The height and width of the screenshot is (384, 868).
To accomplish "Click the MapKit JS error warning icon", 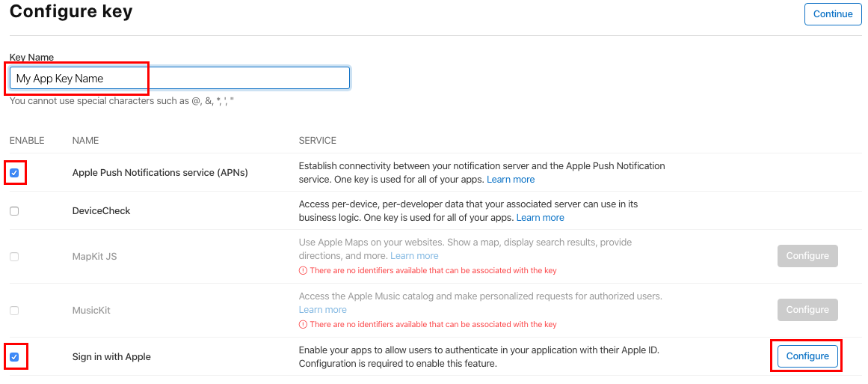I will pyautogui.click(x=303, y=270).
